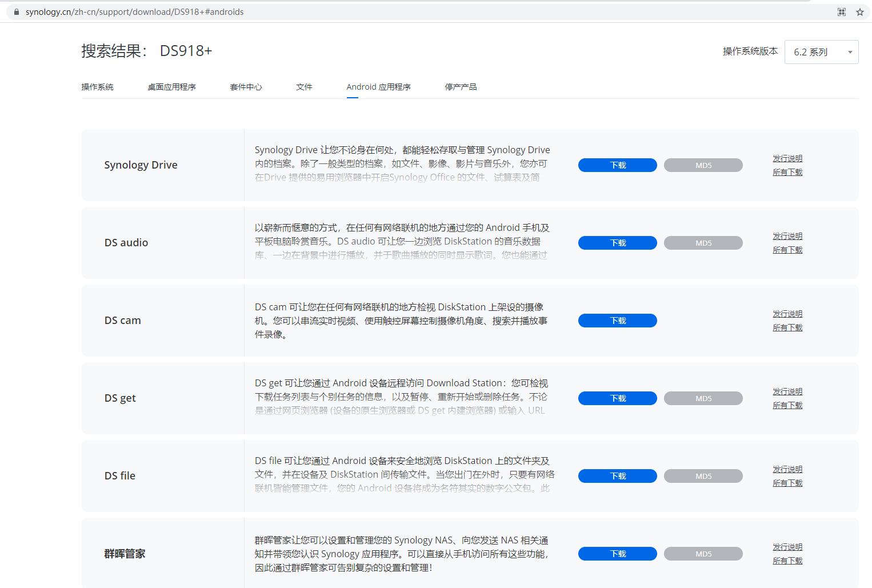This screenshot has width=872, height=588.
Task: Click the 操作系统版本 label
Action: click(x=750, y=51)
